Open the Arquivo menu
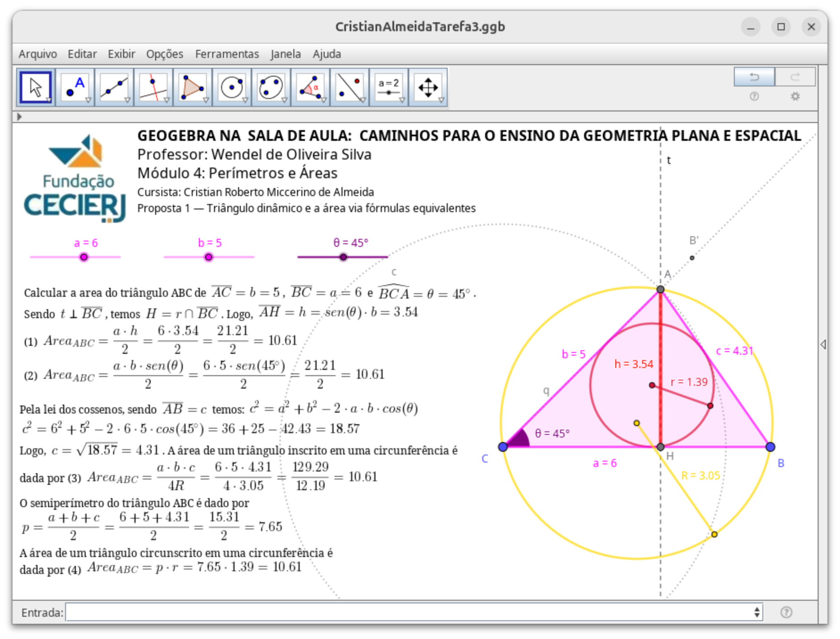This screenshot has width=840, height=639. 38,54
